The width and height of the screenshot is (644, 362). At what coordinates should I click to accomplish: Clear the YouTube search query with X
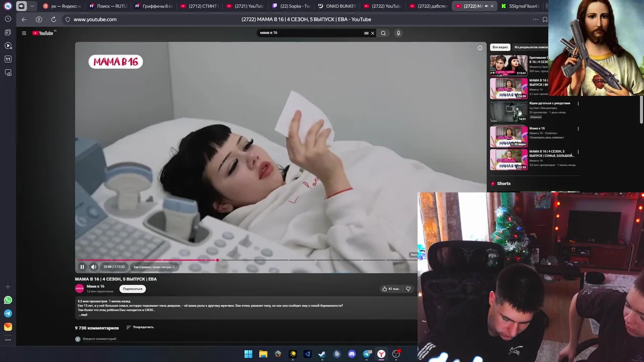tap(372, 33)
